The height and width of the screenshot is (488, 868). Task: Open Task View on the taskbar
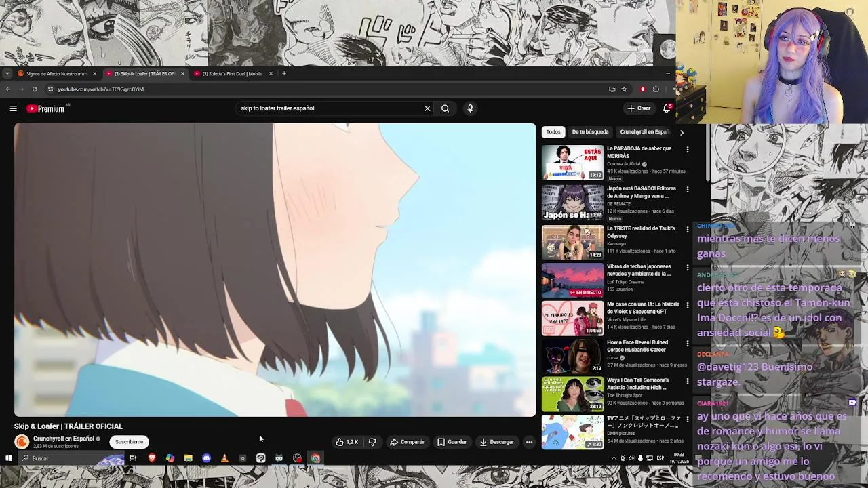(133, 458)
